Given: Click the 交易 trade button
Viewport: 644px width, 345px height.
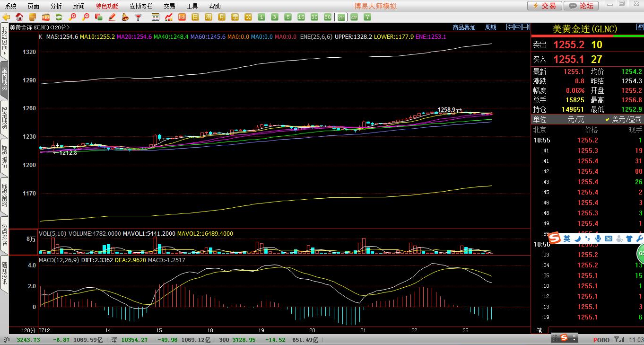Looking at the screenshot, I should [x=545, y=6].
